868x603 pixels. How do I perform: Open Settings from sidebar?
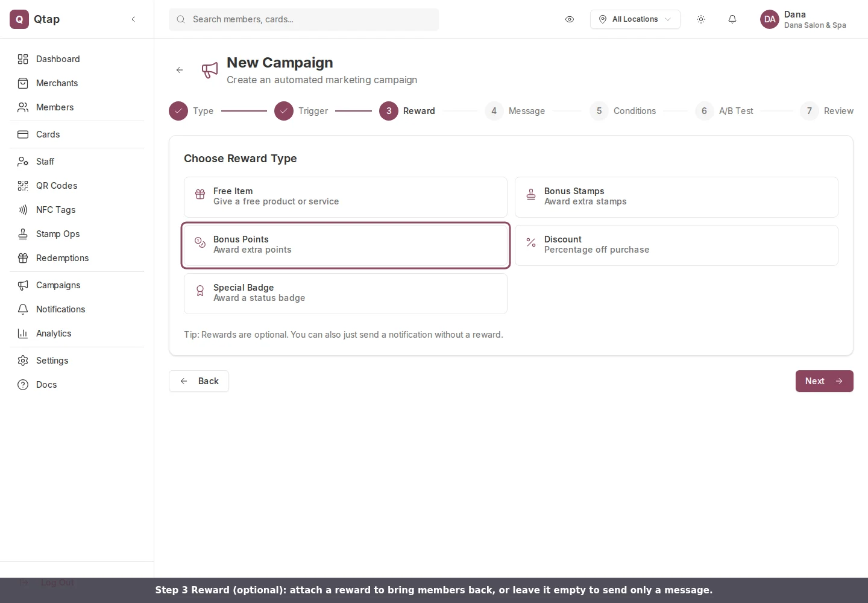(x=77, y=361)
